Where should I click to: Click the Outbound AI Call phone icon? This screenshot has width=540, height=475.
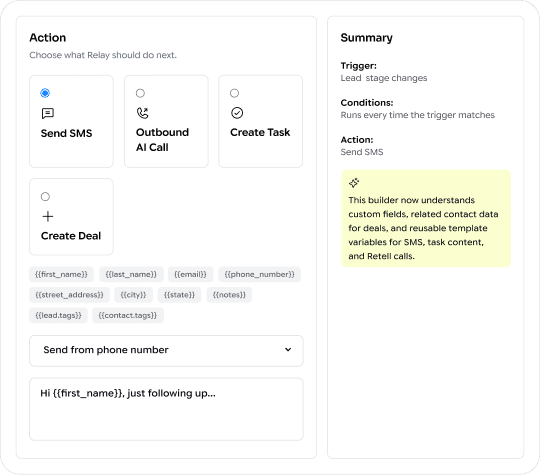click(x=143, y=113)
